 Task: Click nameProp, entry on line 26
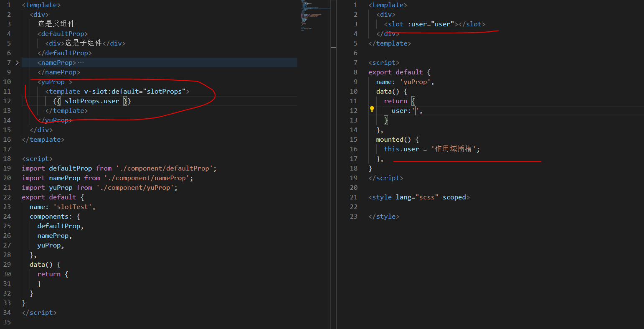[x=55, y=235]
